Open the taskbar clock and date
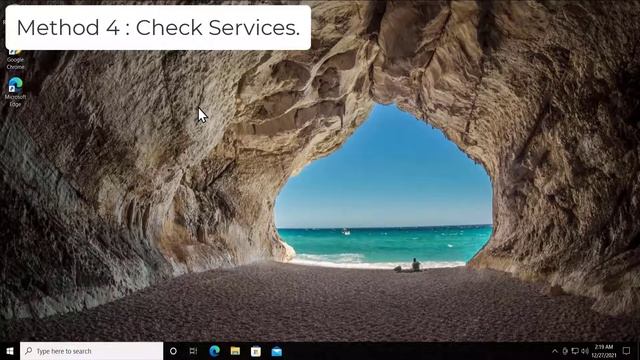640x360 pixels. tap(604, 351)
